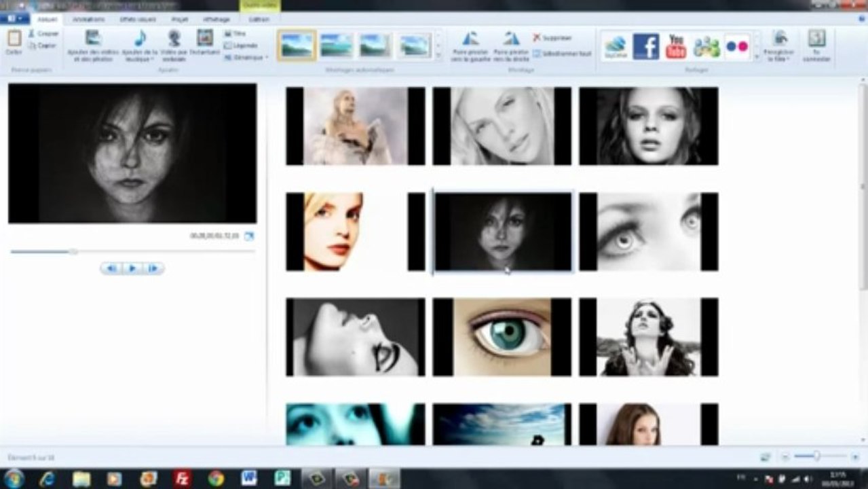The image size is (868, 489).
Task: Click Sélectionner tout
Action: tap(561, 53)
